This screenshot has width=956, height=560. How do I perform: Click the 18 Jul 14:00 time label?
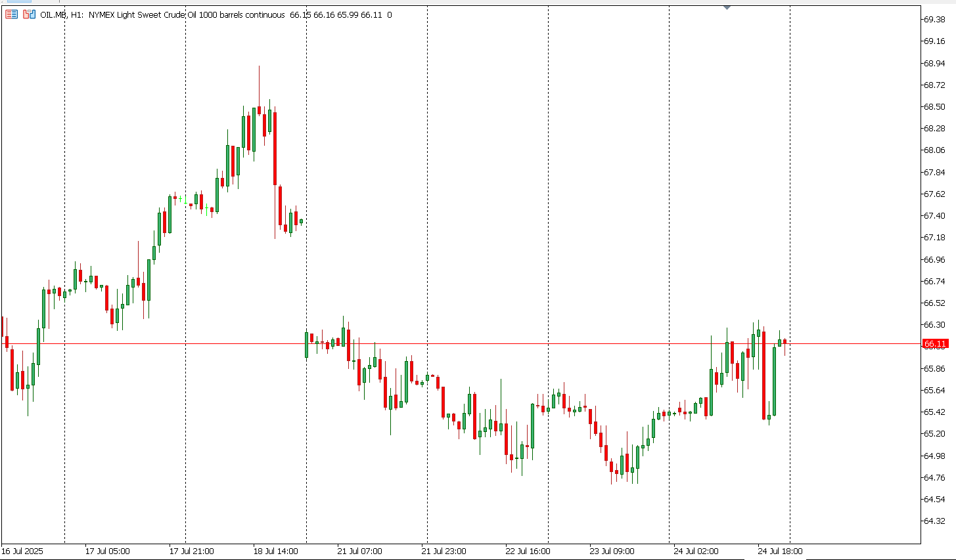pyautogui.click(x=276, y=551)
